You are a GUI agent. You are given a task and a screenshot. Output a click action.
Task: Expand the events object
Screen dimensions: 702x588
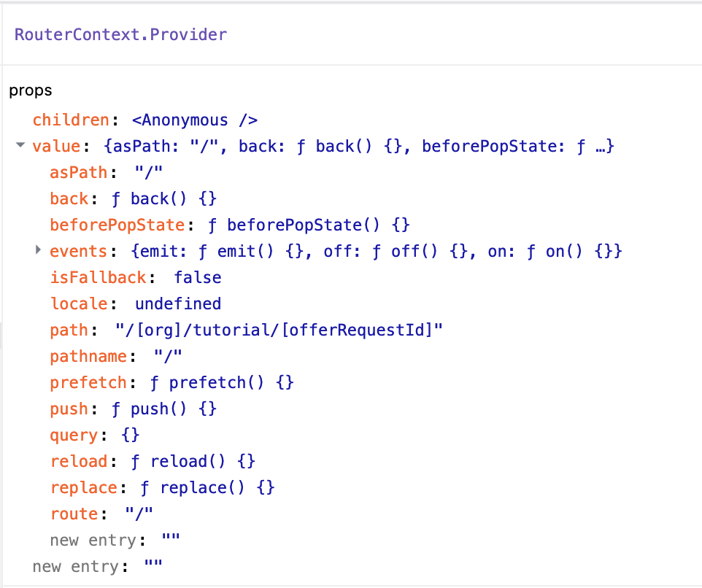tap(38, 249)
